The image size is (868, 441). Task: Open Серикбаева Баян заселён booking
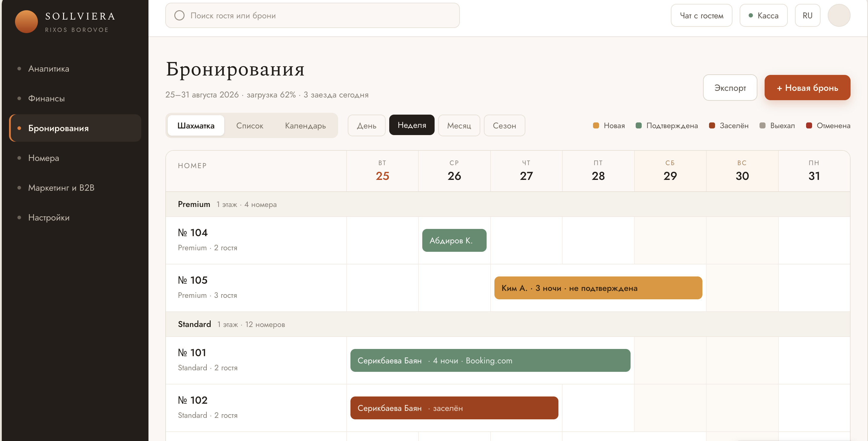point(454,408)
